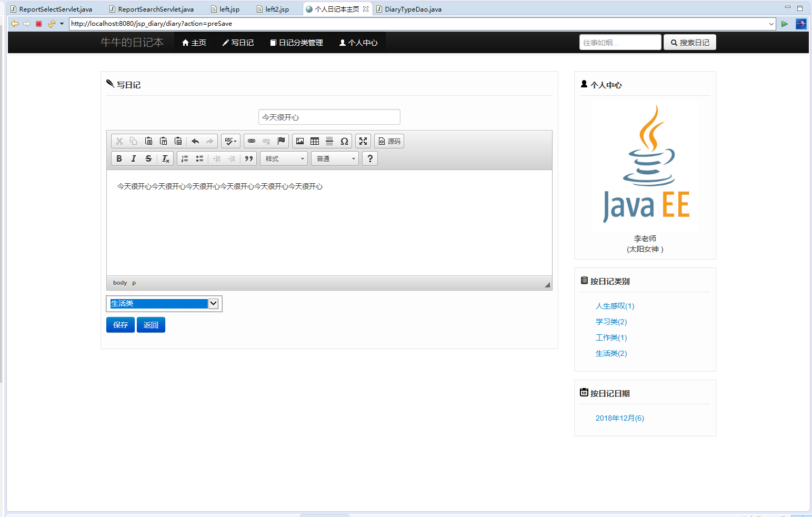
Task: Click the Cut icon in editor toolbar
Action: coord(119,141)
